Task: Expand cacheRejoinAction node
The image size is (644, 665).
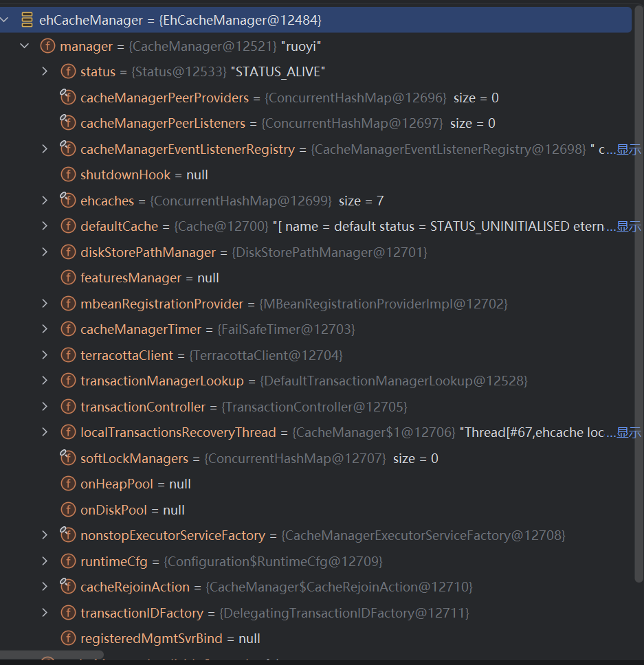Action: (x=45, y=587)
